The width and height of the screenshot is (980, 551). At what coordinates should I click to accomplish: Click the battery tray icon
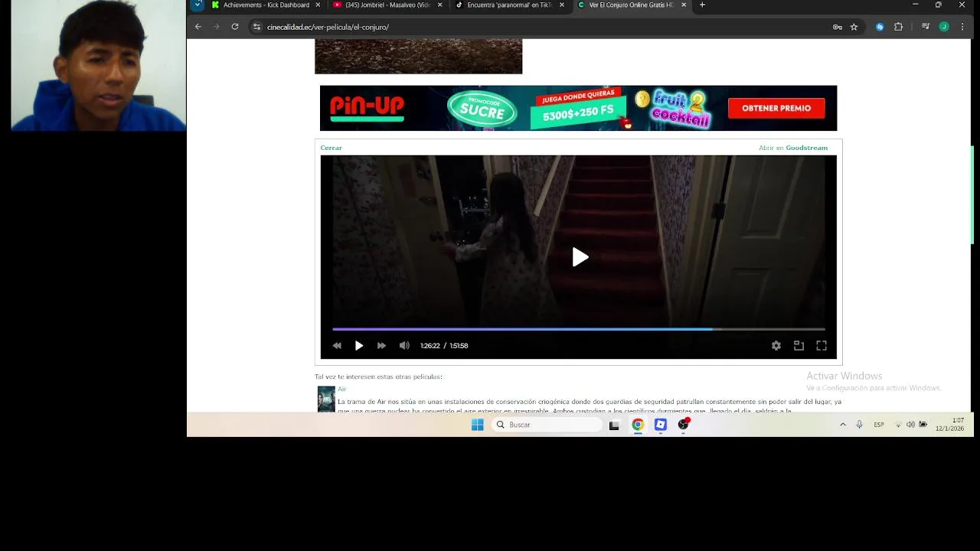coord(923,425)
